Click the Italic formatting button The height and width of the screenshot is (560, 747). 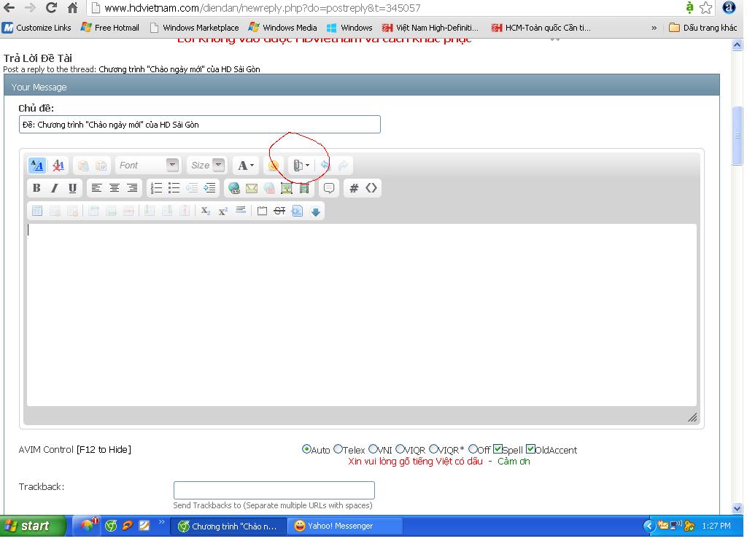(54, 188)
